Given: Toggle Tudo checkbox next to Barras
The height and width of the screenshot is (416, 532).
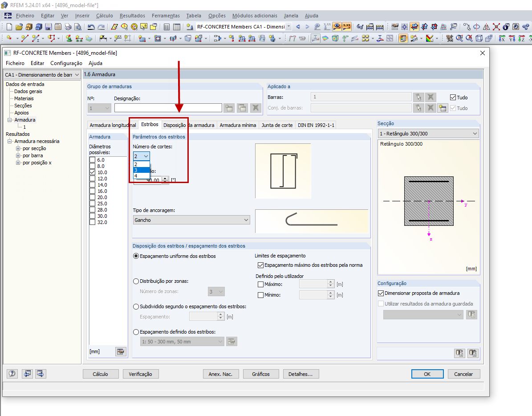Looking at the screenshot, I should point(453,98).
